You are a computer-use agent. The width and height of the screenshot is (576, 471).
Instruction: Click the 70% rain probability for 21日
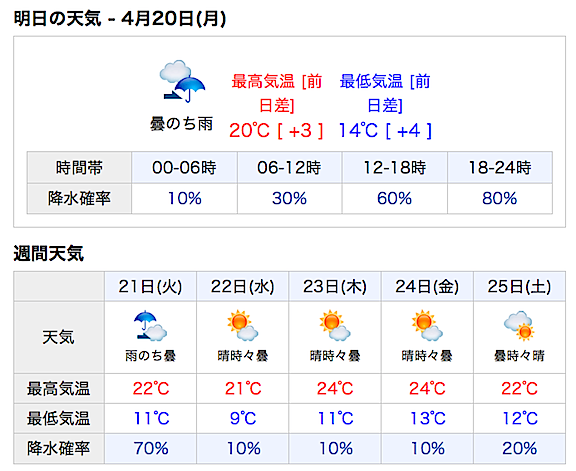tap(151, 448)
